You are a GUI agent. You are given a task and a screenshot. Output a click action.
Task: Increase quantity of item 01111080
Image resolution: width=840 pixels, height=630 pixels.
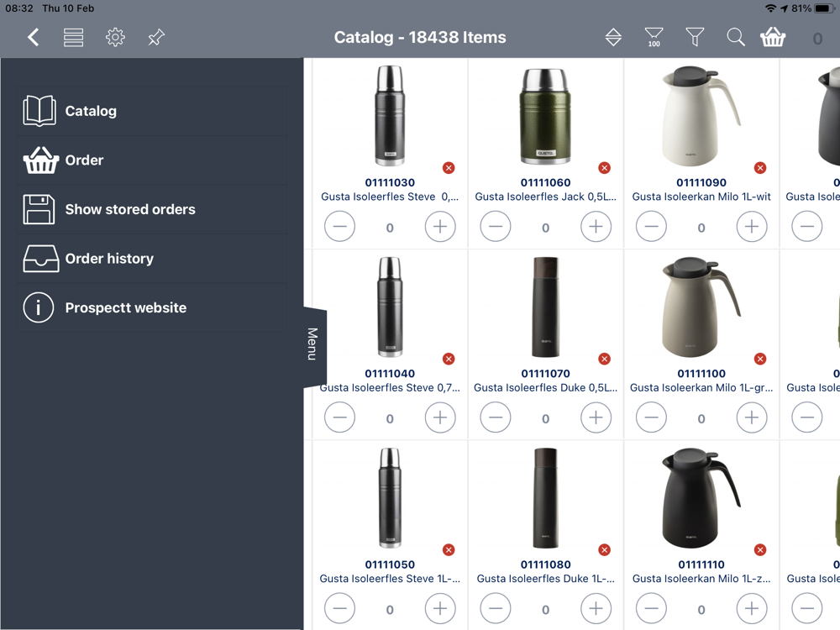tap(596, 608)
